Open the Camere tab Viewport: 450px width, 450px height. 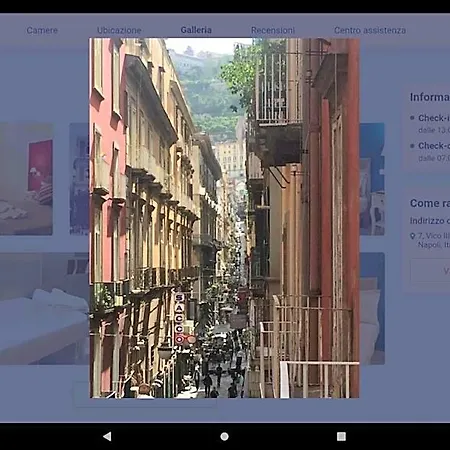click(42, 30)
